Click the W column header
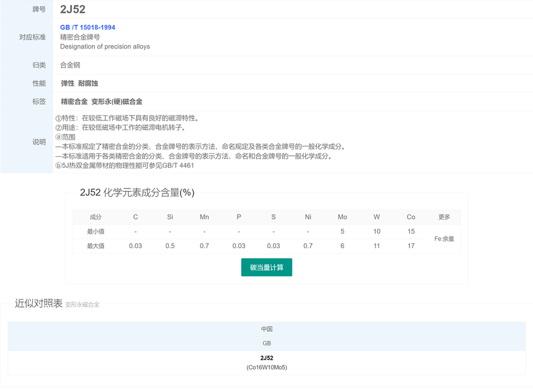Viewport: 533px width, 392px height. point(377,217)
